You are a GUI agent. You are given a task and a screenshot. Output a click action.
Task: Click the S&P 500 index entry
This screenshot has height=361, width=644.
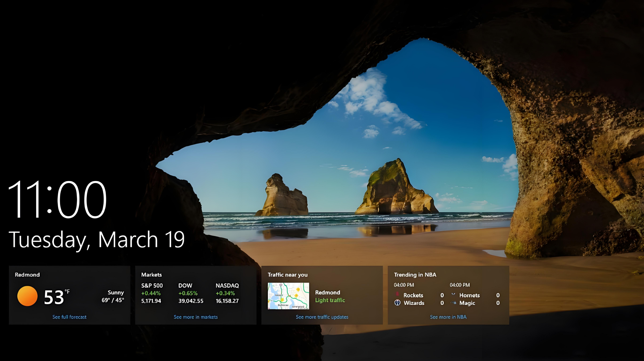click(152, 293)
